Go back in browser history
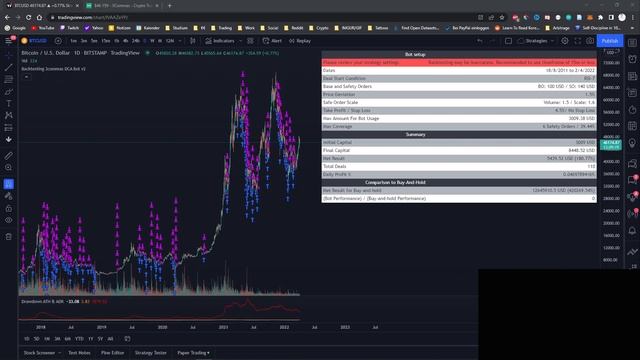The width and height of the screenshot is (640, 360). click(x=7, y=18)
